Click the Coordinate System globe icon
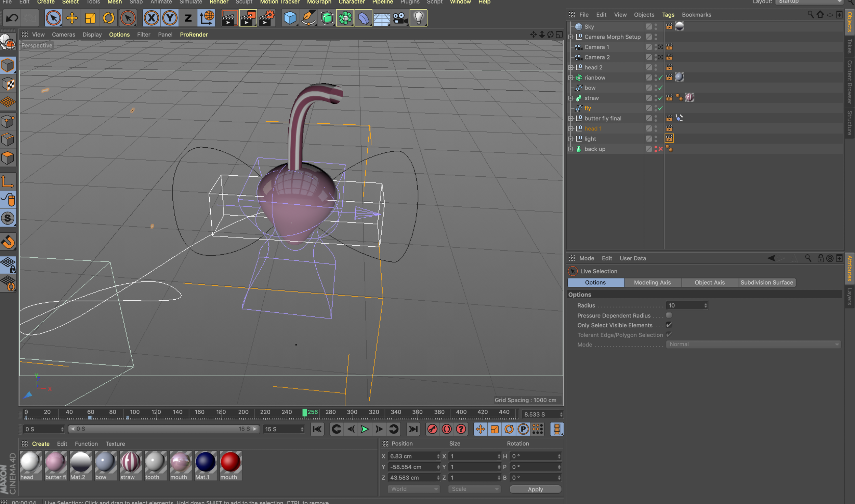This screenshot has width=855, height=504. (x=207, y=18)
